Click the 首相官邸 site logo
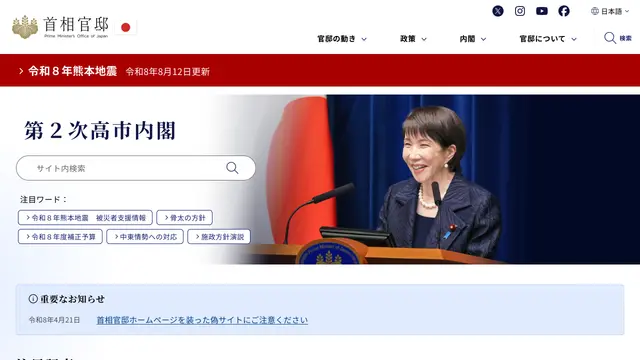This screenshot has height=360, width=640. (60, 27)
